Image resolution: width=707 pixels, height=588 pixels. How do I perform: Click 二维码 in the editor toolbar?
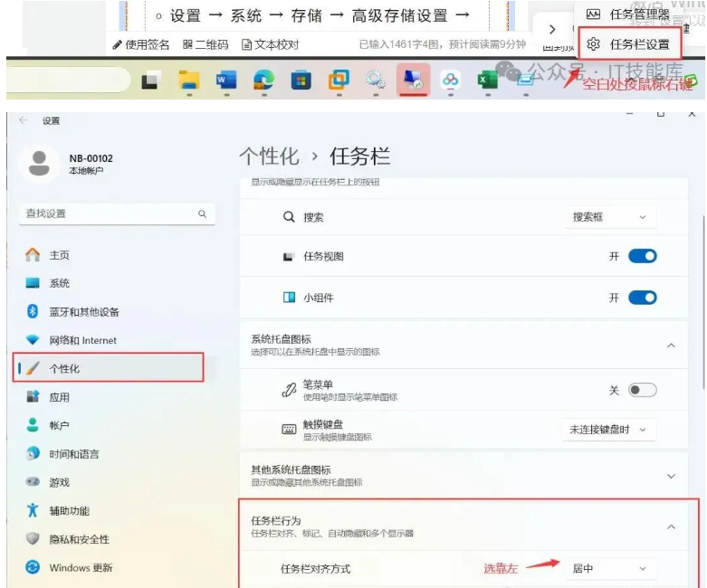205,44
